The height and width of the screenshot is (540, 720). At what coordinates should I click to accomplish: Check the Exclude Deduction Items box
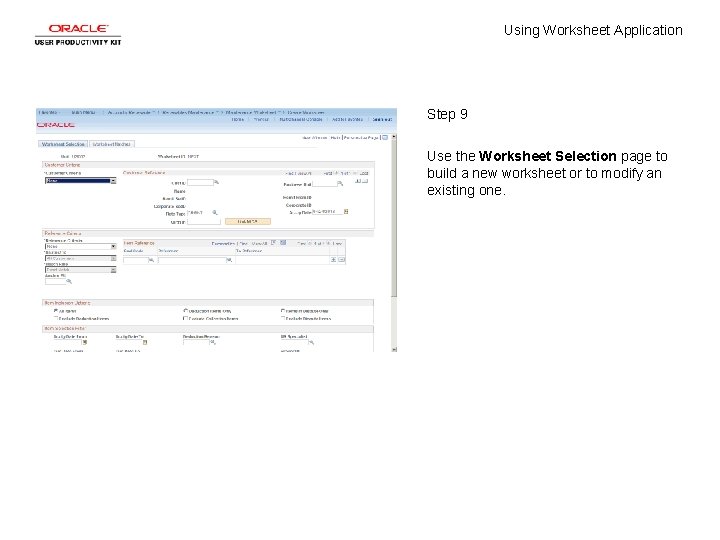56,318
